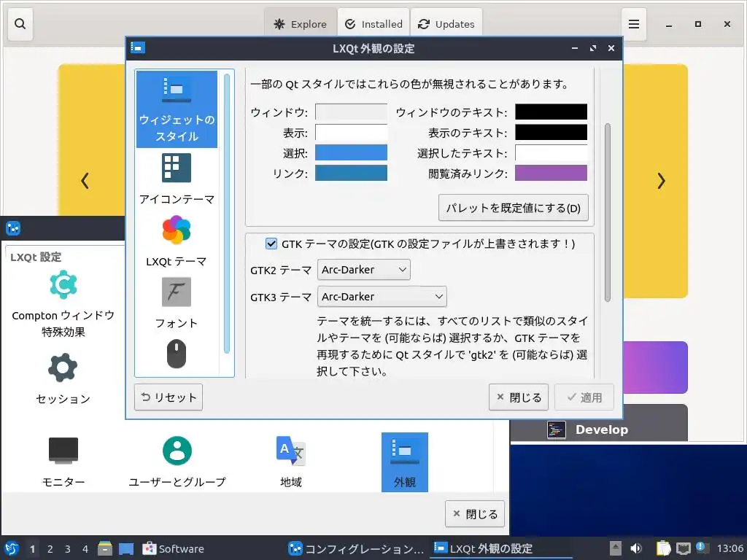Click the 適用 button
747x560 pixels.
click(x=584, y=397)
